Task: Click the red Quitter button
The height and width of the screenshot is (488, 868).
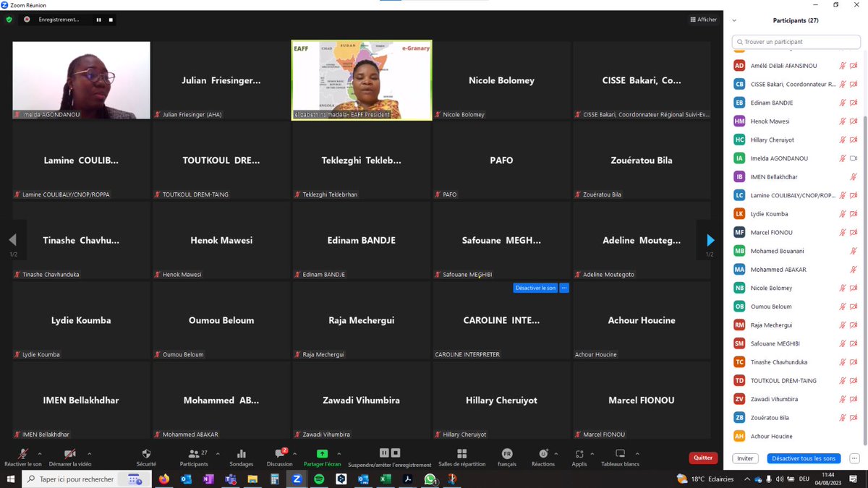Action: (703, 458)
